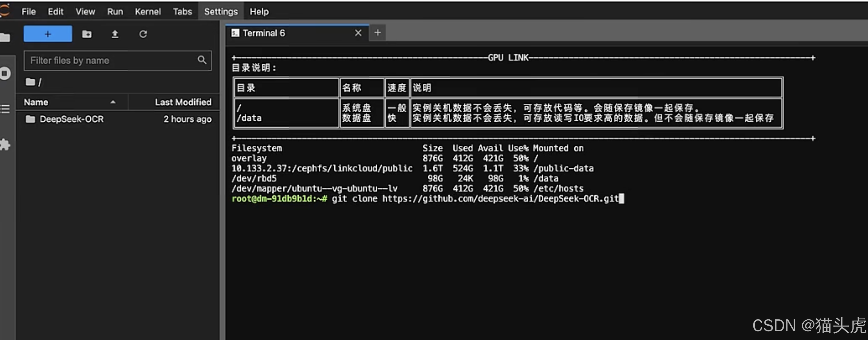Click the root folder breadcrumb icon
This screenshot has width=868, height=340.
point(30,82)
